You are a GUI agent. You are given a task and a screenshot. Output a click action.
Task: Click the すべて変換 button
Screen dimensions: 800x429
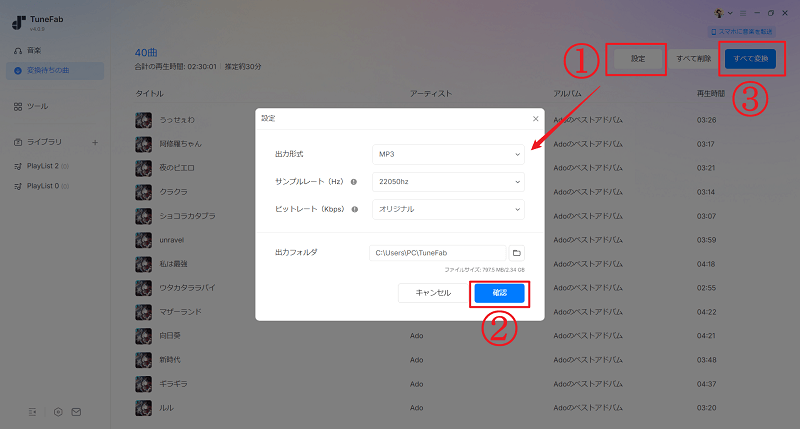click(751, 59)
